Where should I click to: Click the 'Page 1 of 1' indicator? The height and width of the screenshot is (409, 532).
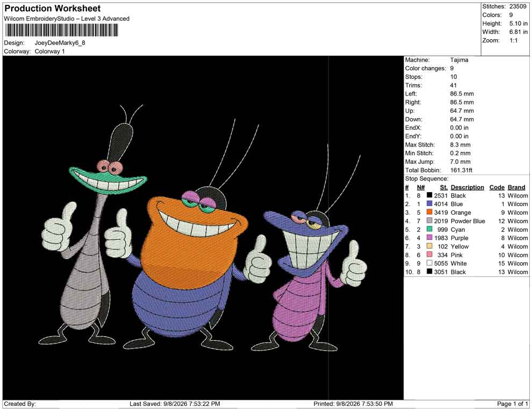tap(512, 404)
